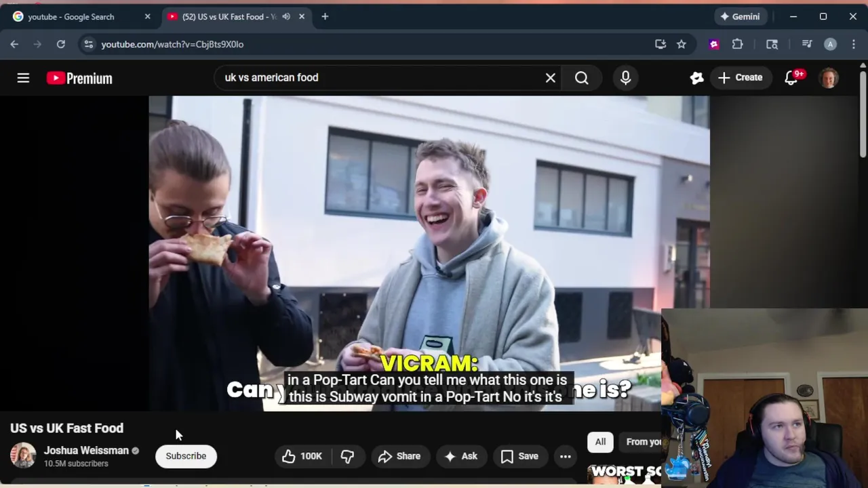Open notifications bell
The image size is (868, 488).
(791, 78)
